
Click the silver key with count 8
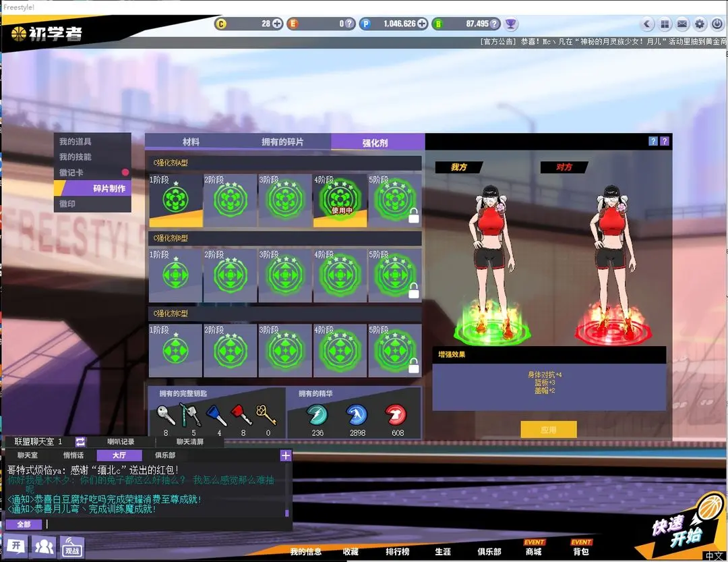pyautogui.click(x=166, y=415)
